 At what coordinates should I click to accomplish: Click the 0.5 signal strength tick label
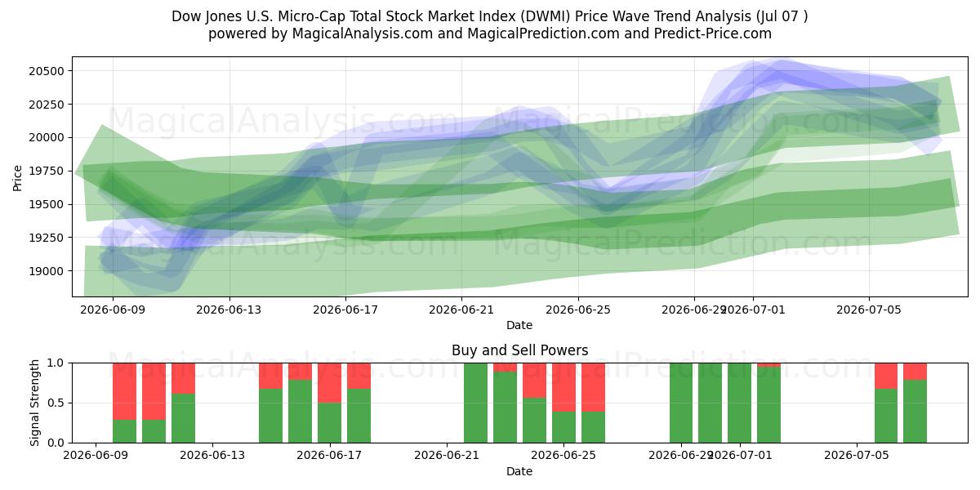pos(56,403)
